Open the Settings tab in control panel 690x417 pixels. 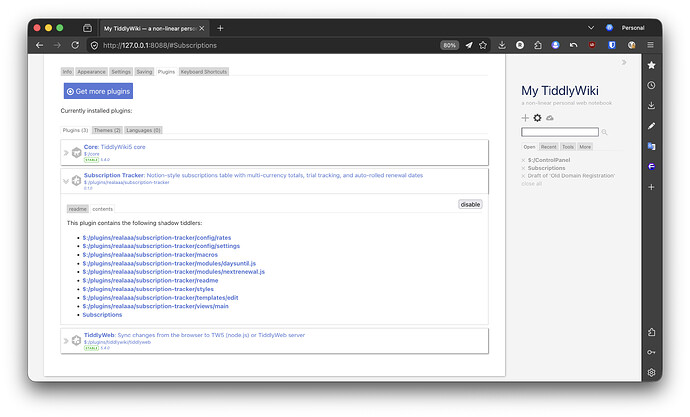(121, 72)
